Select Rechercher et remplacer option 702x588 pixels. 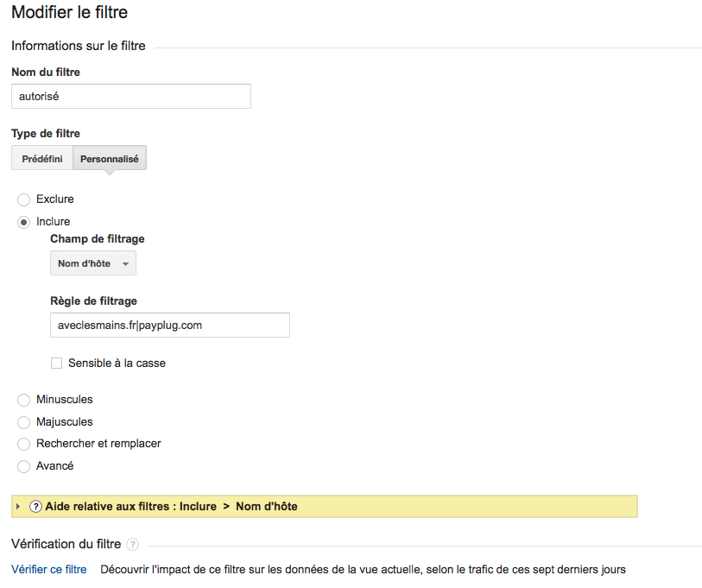point(24,444)
